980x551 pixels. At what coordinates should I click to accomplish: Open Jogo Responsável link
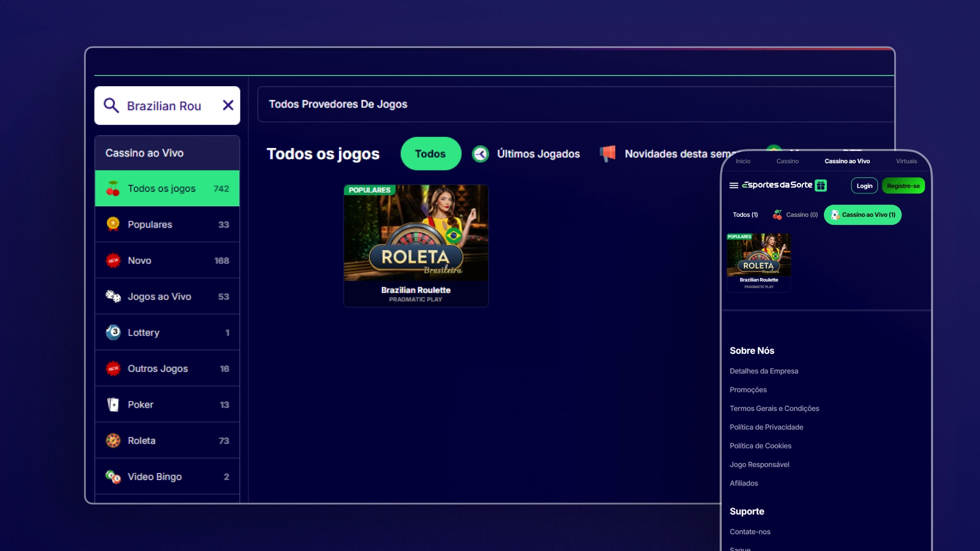pyautogui.click(x=759, y=465)
